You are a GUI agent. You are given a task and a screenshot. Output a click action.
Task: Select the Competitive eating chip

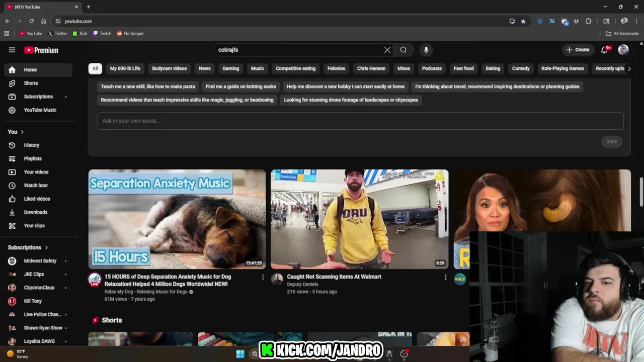point(295,68)
